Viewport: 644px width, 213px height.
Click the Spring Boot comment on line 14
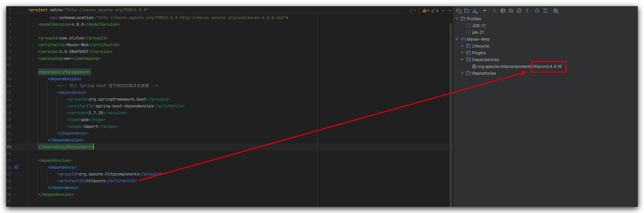pos(108,86)
